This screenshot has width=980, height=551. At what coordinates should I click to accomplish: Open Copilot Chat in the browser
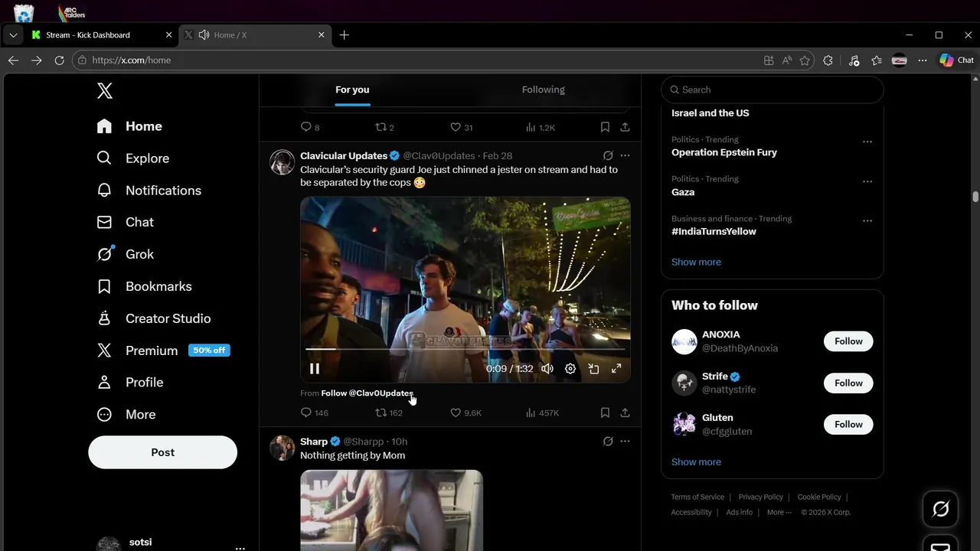coord(956,60)
